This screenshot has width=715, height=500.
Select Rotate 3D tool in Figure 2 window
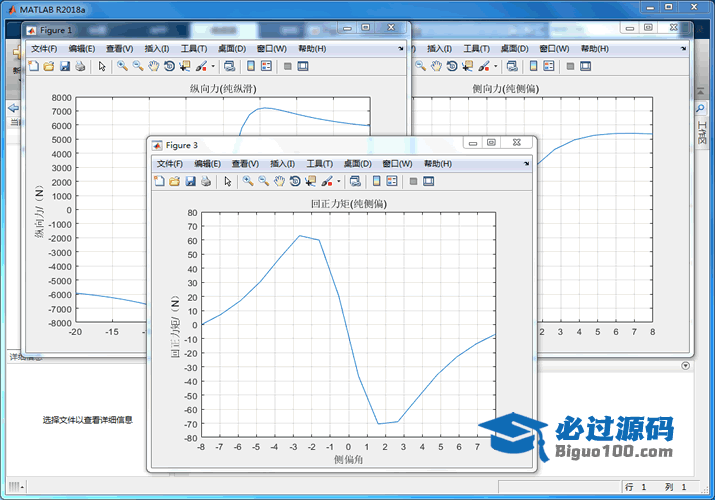(x=452, y=66)
